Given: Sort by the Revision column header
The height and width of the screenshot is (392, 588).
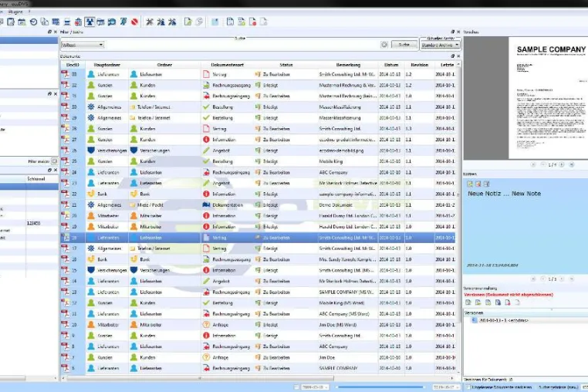Looking at the screenshot, I should tap(419, 65).
